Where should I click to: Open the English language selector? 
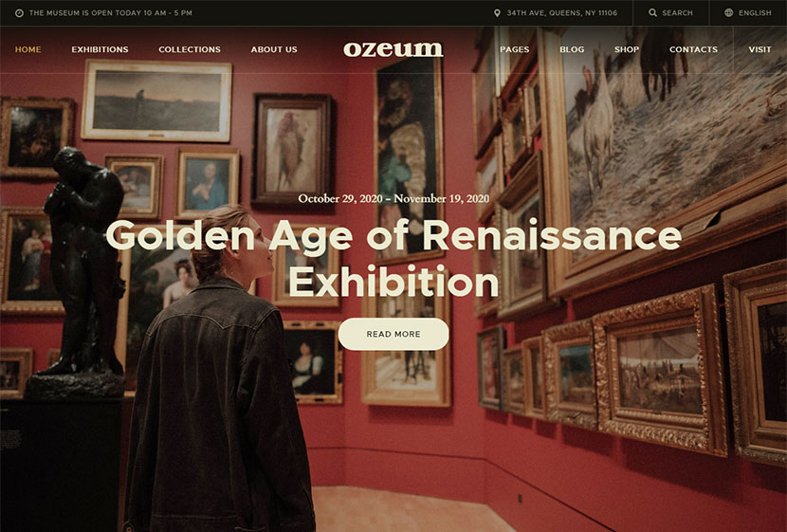(748, 12)
